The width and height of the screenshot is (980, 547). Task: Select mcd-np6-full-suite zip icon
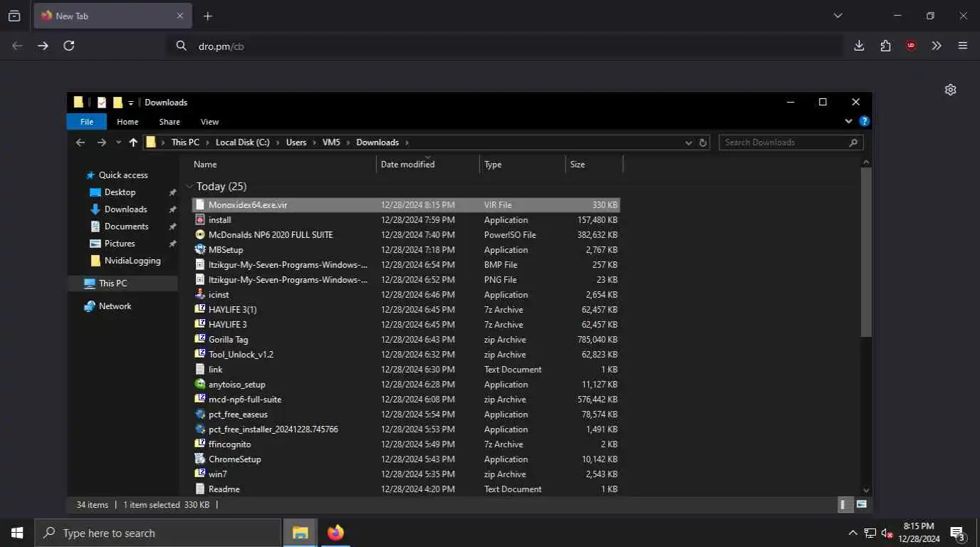tap(200, 400)
